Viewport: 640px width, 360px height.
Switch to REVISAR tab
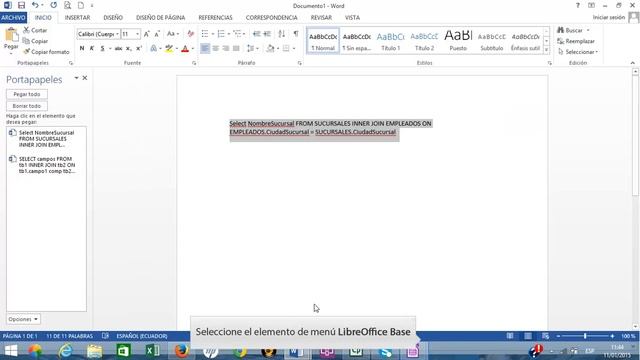[321, 18]
